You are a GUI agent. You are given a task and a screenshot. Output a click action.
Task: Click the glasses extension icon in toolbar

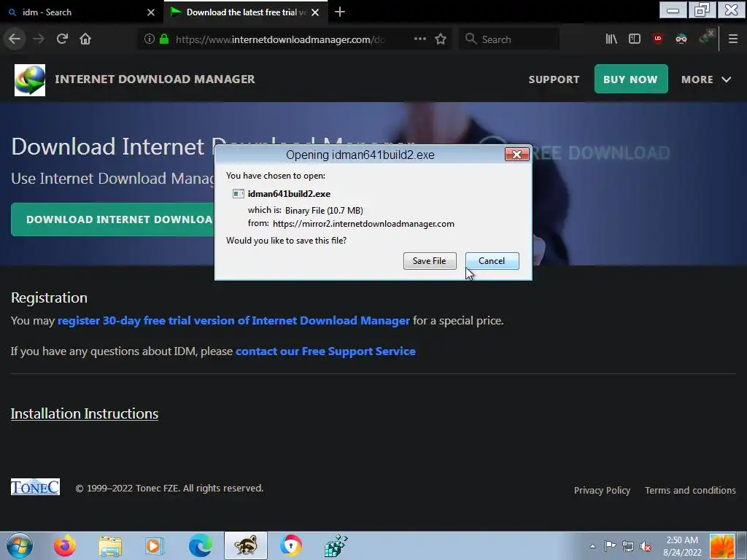681,39
